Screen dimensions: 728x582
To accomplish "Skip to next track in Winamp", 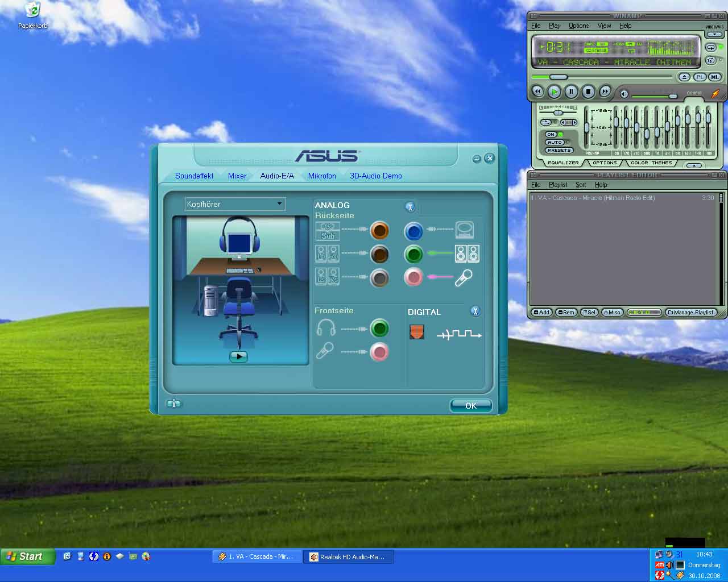I will click(605, 91).
